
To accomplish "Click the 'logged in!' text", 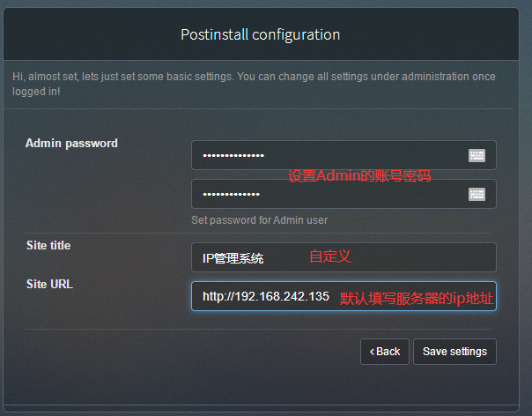I will tap(37, 91).
